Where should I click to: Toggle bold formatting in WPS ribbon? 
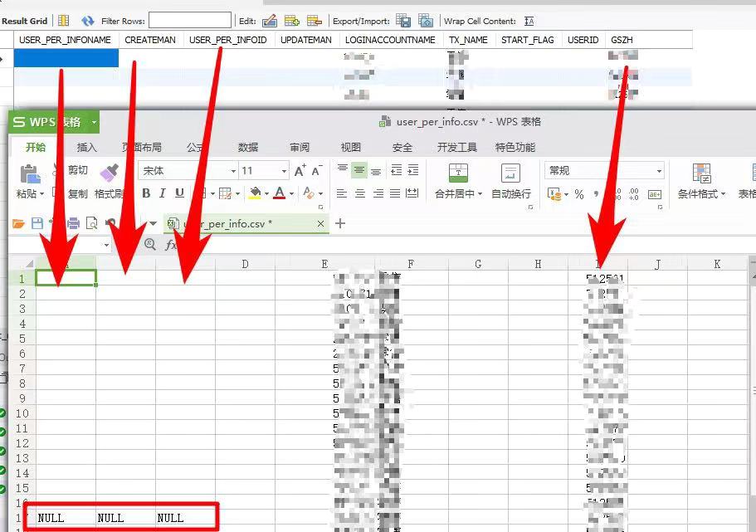[x=145, y=193]
